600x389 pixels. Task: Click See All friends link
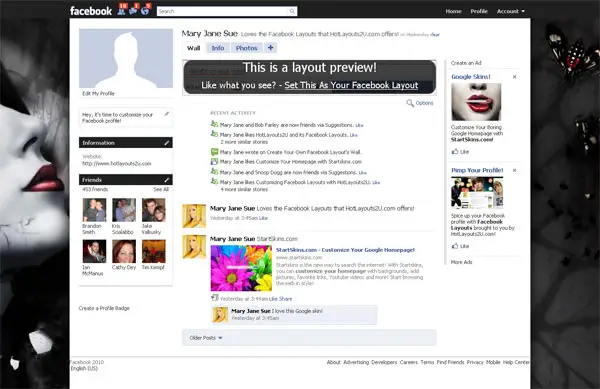[x=161, y=189]
